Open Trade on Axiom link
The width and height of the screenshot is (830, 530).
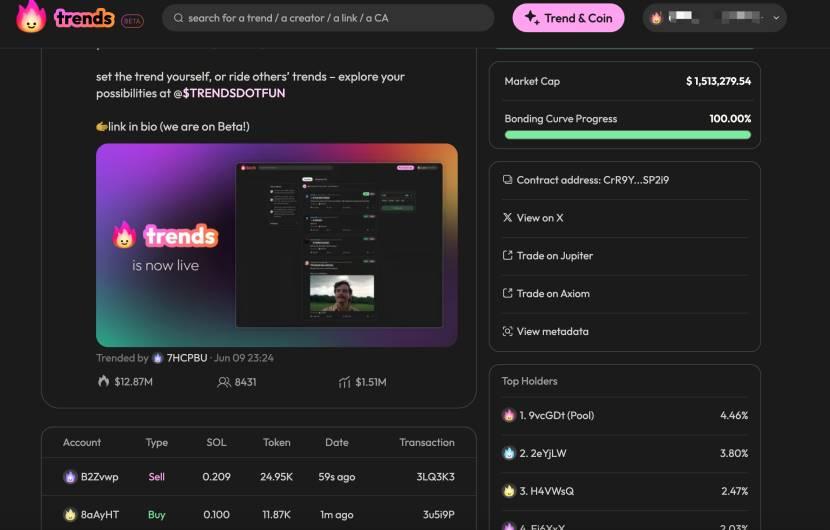pyautogui.click(x=552, y=294)
